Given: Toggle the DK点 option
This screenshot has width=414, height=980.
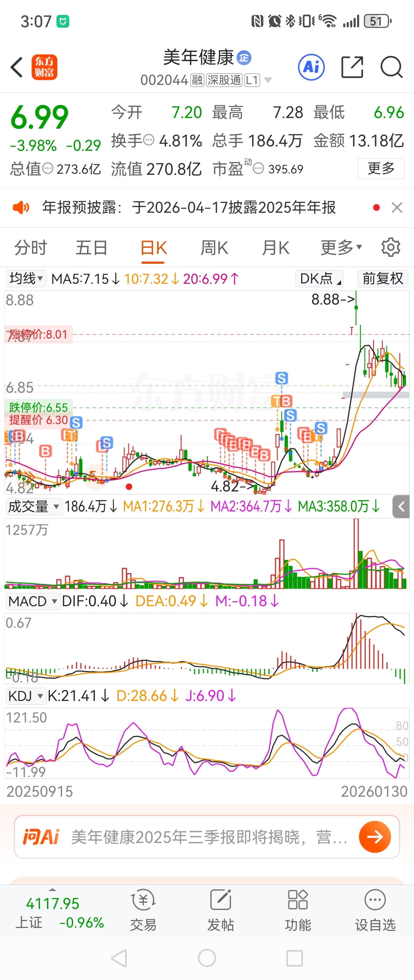Looking at the screenshot, I should tap(320, 278).
